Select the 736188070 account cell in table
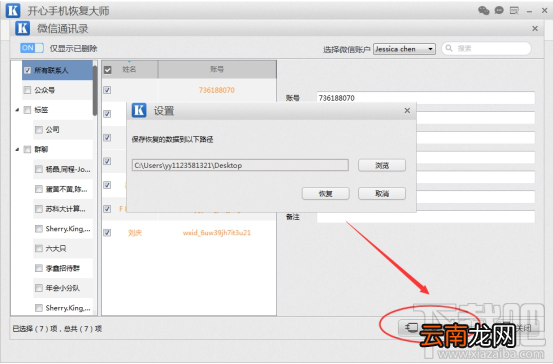This screenshot has width=553, height=364. pos(217,90)
